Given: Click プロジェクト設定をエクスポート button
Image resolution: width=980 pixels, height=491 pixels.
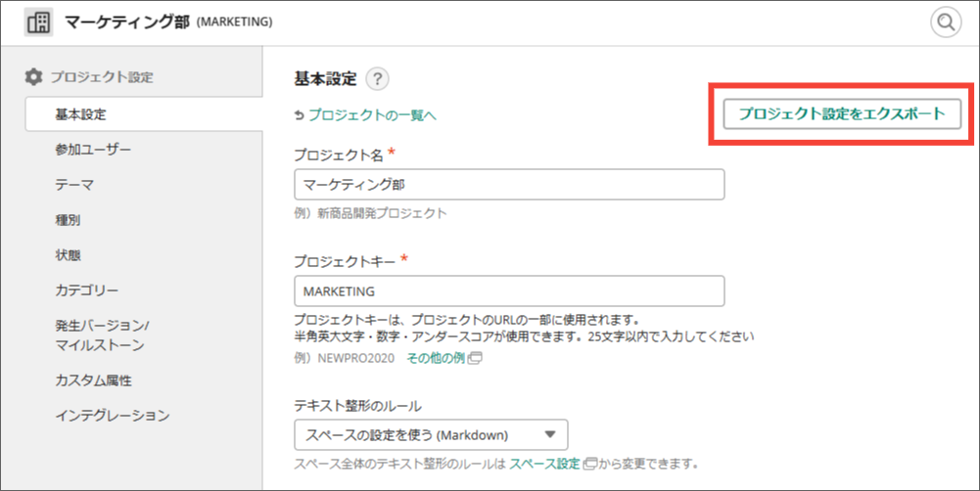Looking at the screenshot, I should pyautogui.click(x=842, y=113).
